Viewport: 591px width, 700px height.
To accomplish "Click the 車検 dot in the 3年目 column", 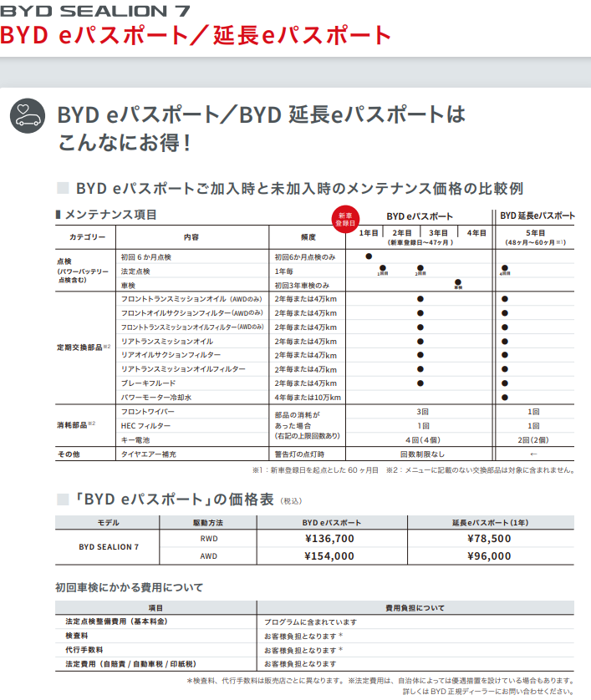I will pyautogui.click(x=458, y=283).
